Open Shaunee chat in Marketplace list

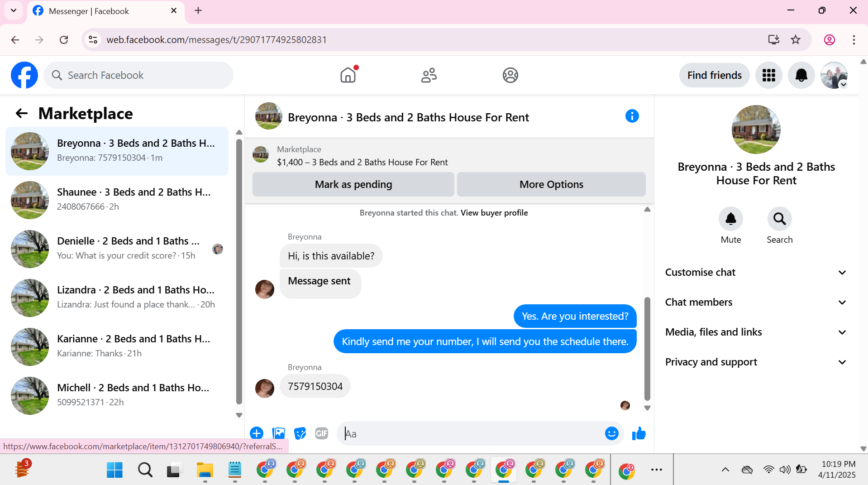117,200
